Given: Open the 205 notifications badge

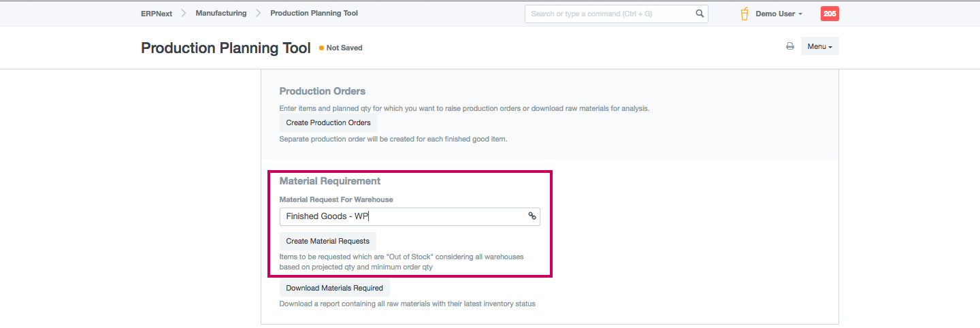Looking at the screenshot, I should (830, 14).
